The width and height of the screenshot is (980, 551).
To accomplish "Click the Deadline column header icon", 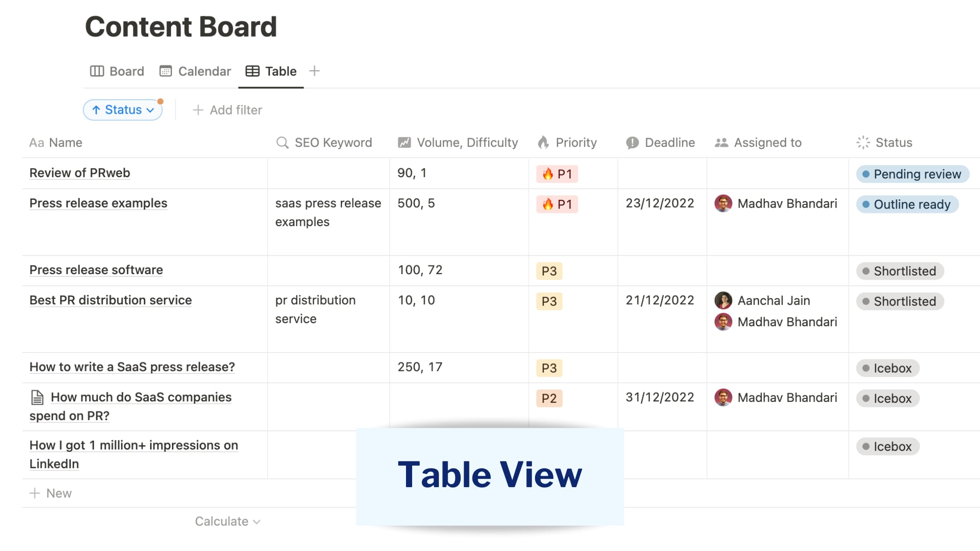I will (x=632, y=143).
